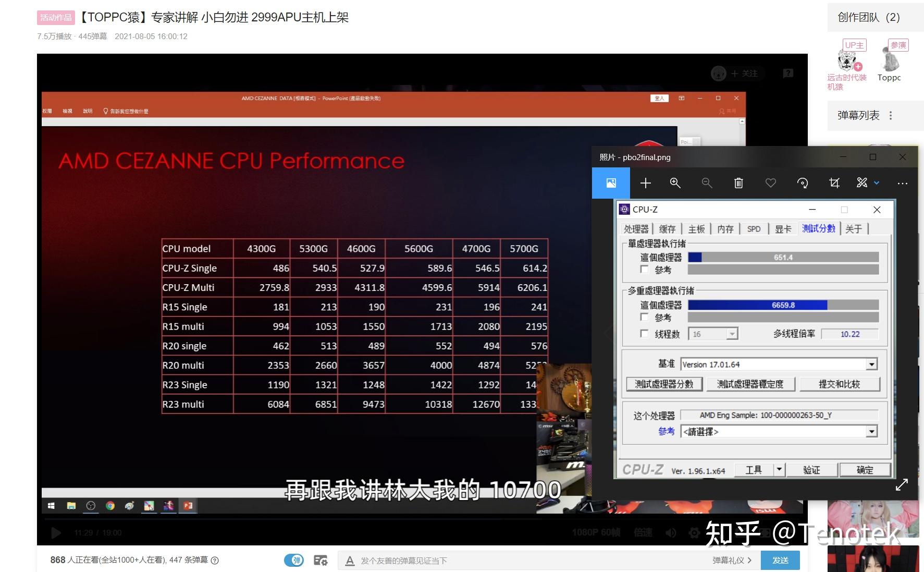Click the question mark help icon on the video
Image resolution: width=924 pixels, height=572 pixels.
click(788, 74)
